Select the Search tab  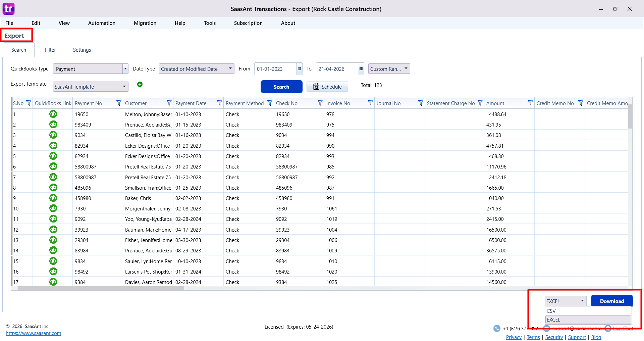coord(19,50)
